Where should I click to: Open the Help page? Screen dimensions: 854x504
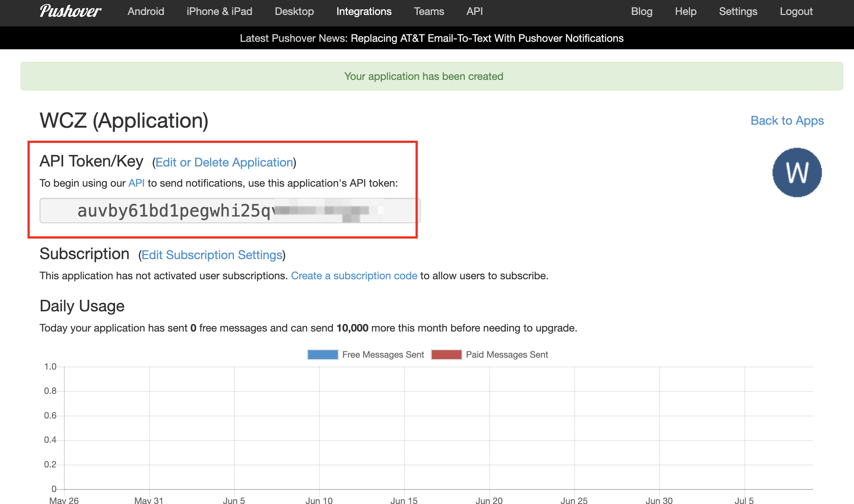tap(686, 11)
